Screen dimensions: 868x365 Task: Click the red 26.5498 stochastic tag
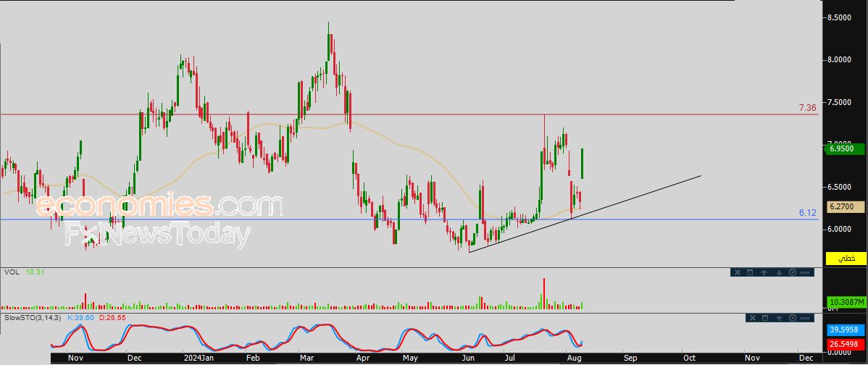[x=846, y=344]
